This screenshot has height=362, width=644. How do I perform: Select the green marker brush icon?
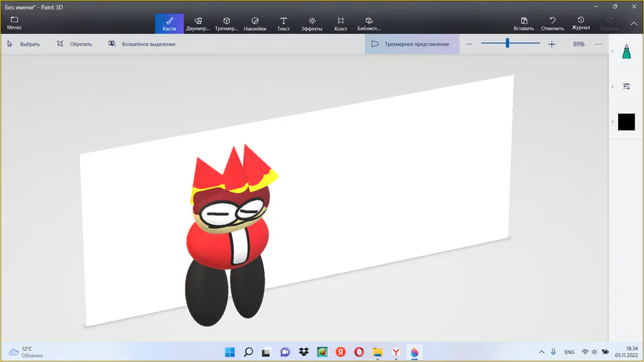[626, 52]
